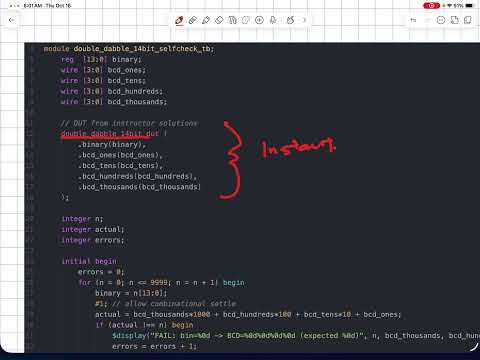Redo the last stroke

[427, 20]
